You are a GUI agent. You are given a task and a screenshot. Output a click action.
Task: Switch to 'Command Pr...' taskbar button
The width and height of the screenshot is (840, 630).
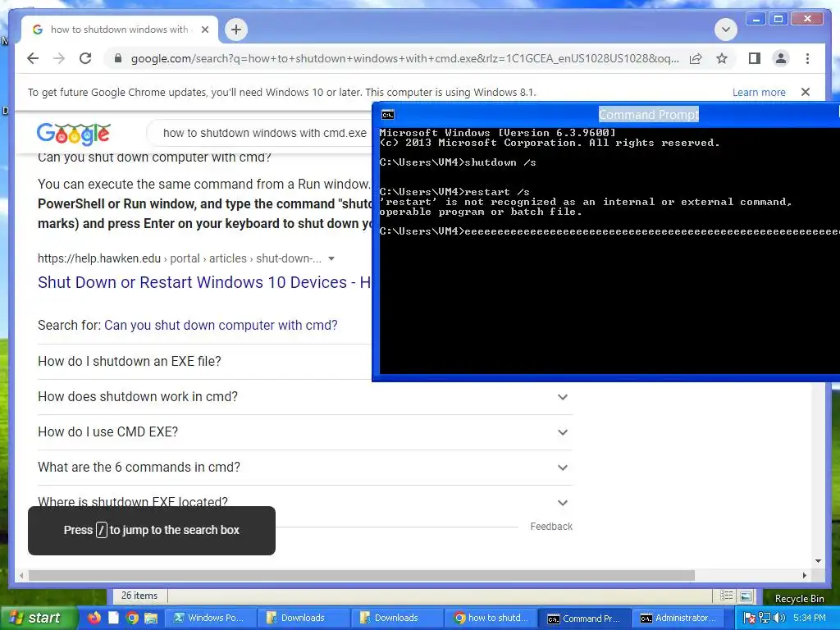point(584,619)
